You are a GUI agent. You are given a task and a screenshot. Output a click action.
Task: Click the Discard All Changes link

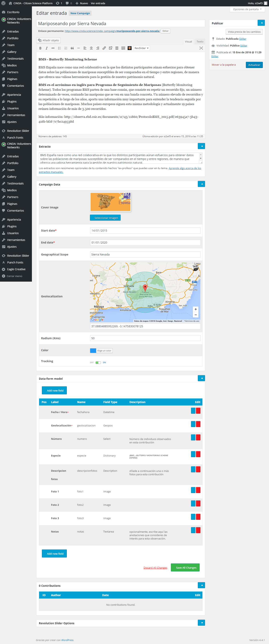(155, 568)
